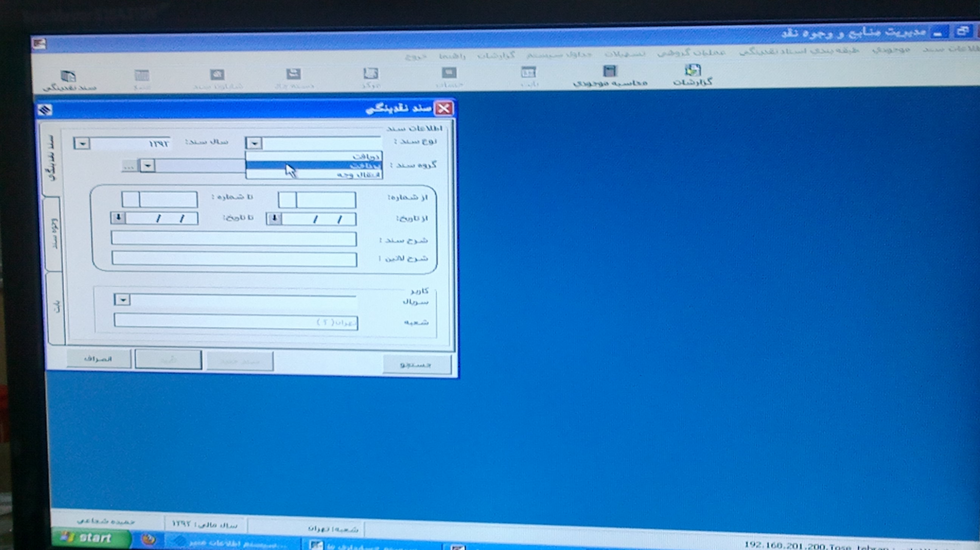Switch to the سند نقدینگی vertical tab
Viewport: 980px width, 550px height.
[51, 159]
